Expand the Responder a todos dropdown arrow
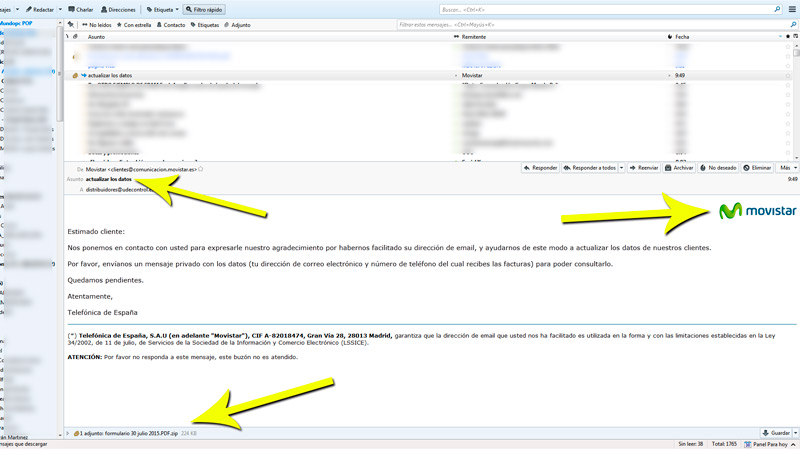The image size is (800, 449). coord(621,168)
